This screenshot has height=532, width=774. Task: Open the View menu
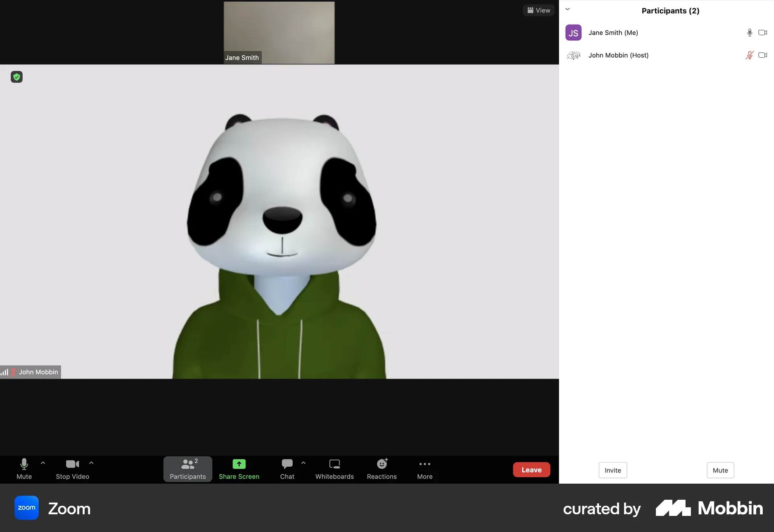click(x=539, y=10)
